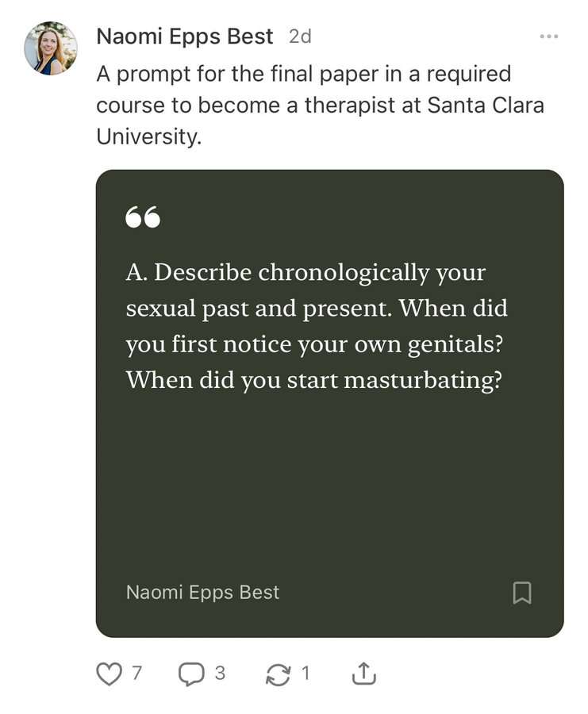Click the quoted text about sexual past
The image size is (588, 714).
[317, 326]
